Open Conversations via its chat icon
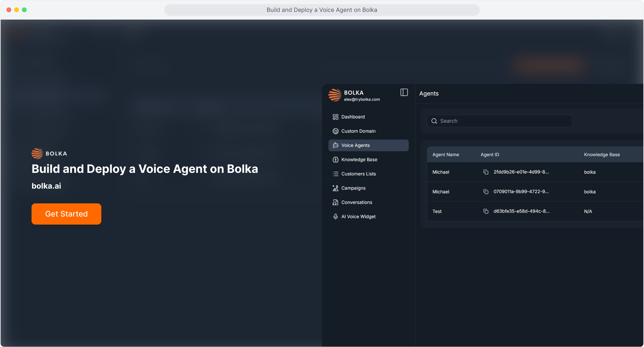The height and width of the screenshot is (347, 644). pos(336,202)
